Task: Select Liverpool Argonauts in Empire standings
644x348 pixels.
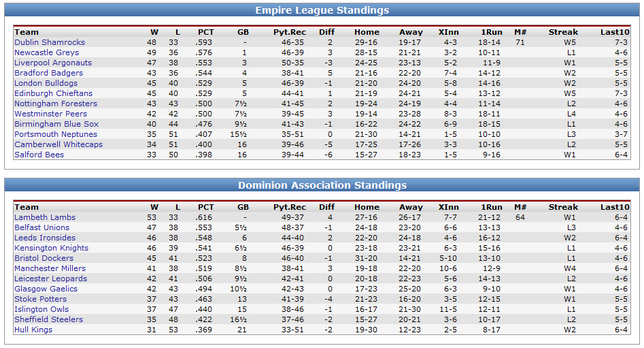Action: (53, 63)
